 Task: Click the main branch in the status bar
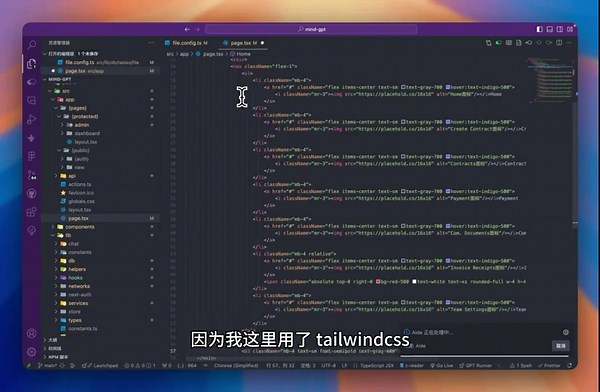(47, 366)
